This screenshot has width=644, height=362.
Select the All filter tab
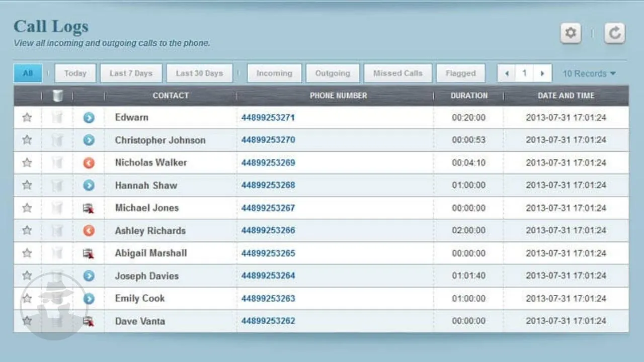point(28,73)
